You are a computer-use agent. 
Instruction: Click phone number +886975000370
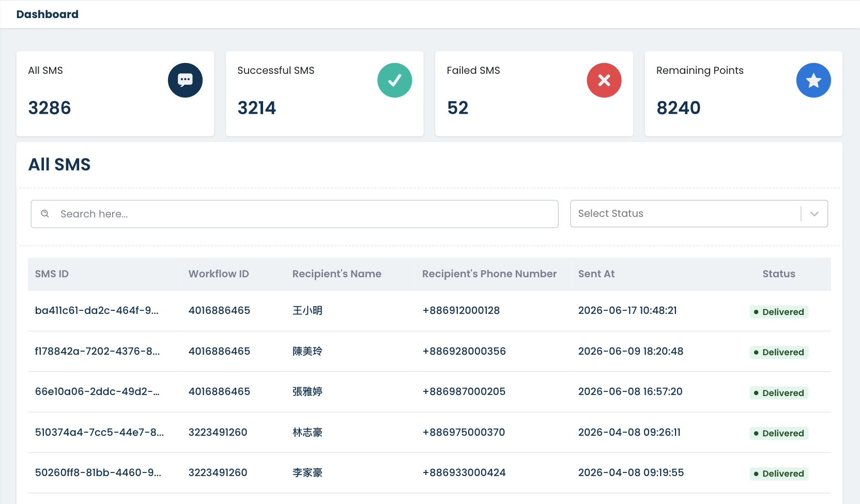(x=464, y=433)
